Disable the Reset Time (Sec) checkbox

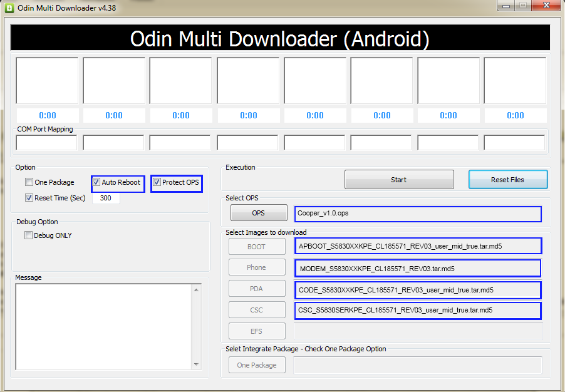[29, 197]
